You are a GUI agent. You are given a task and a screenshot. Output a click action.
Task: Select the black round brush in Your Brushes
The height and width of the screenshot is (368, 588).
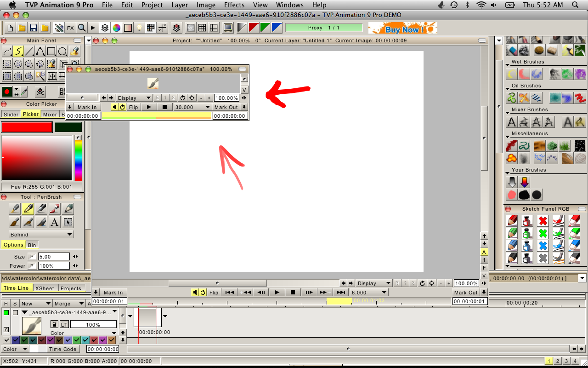(537, 195)
